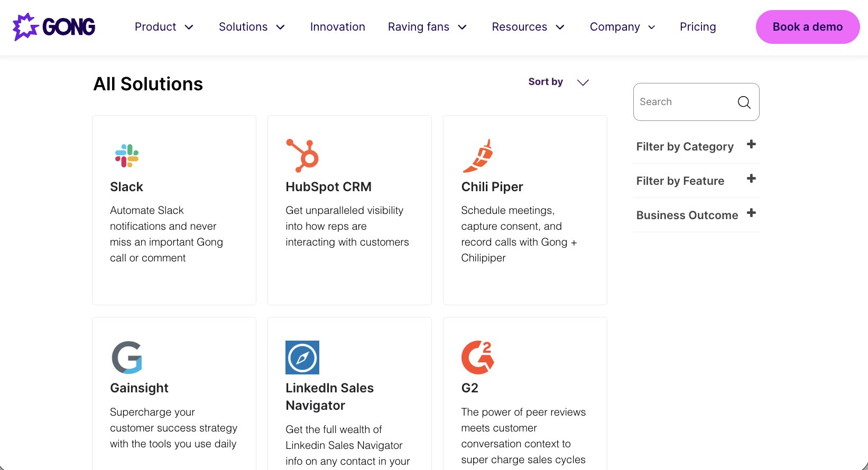Click the Gainsight description 'Supercharge your customer success'
The height and width of the screenshot is (470, 868).
coord(174,428)
